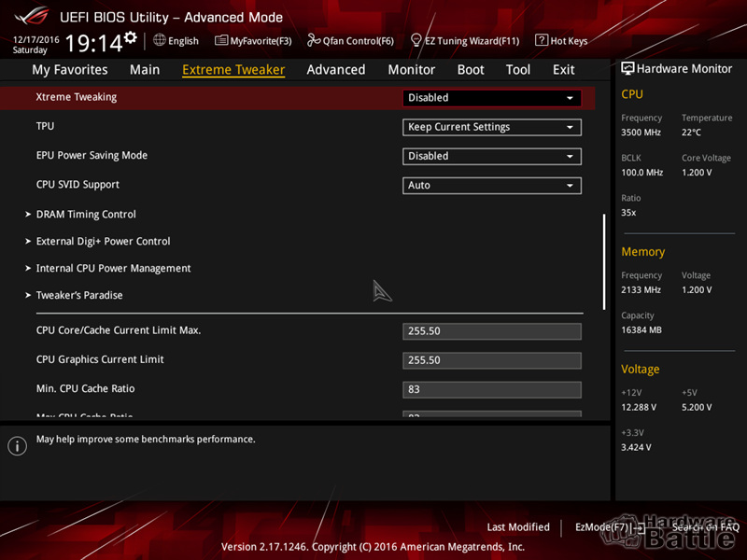Click BCLK value 100.0 MHz
Screen dimensions: 747x560
coord(641,173)
